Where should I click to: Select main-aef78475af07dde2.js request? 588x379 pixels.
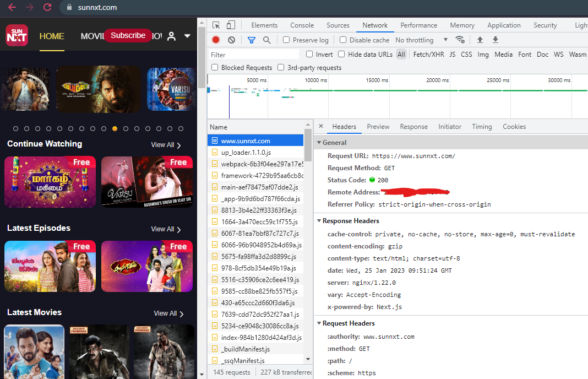click(255, 187)
